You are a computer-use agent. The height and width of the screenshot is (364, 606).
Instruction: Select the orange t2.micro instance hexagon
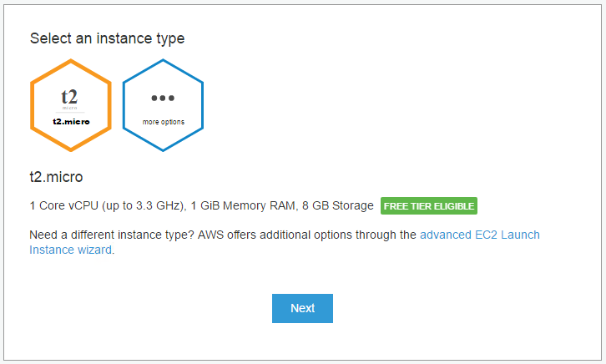pyautogui.click(x=71, y=105)
